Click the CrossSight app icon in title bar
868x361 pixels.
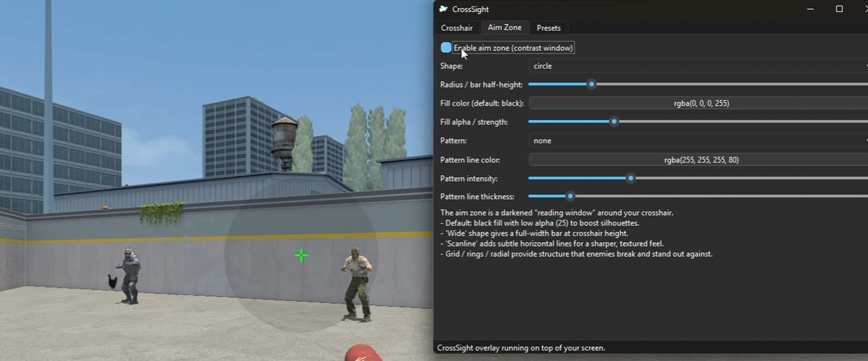[x=443, y=9]
